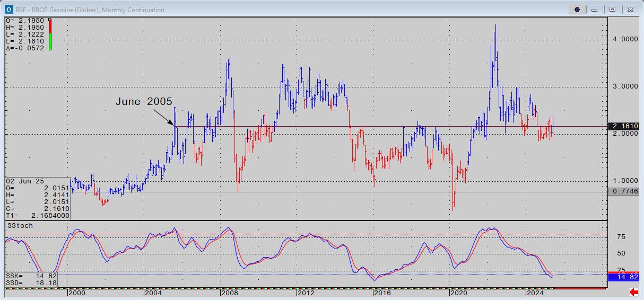Click the O= 2.1950 open value
This screenshot has height=300, width=644.
[25, 20]
